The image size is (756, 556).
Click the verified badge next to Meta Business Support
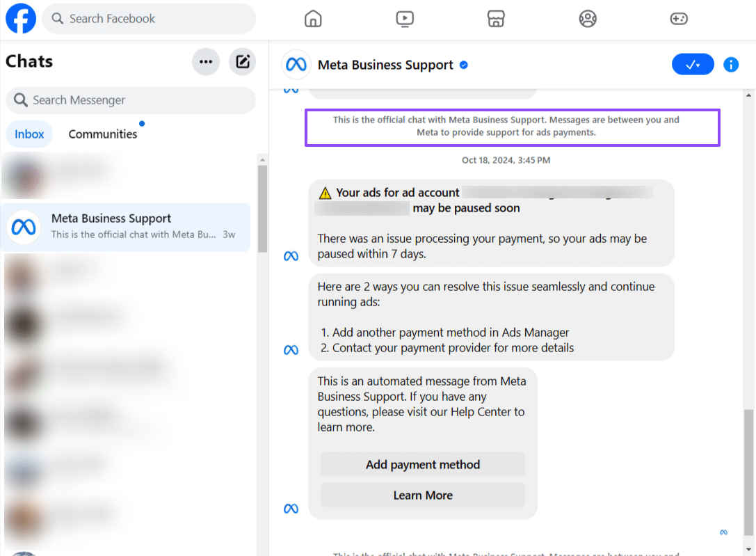pos(464,65)
